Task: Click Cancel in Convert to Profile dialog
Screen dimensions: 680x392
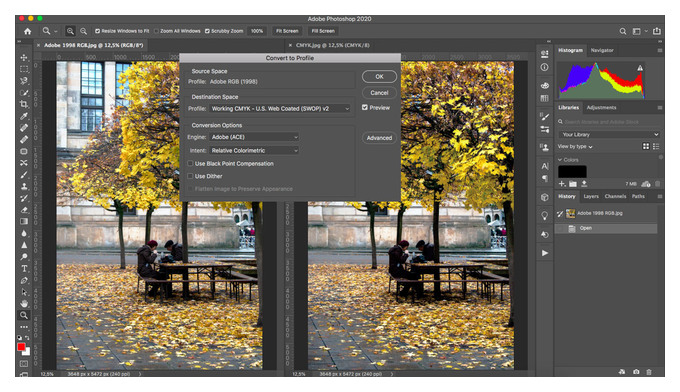Action: (379, 93)
